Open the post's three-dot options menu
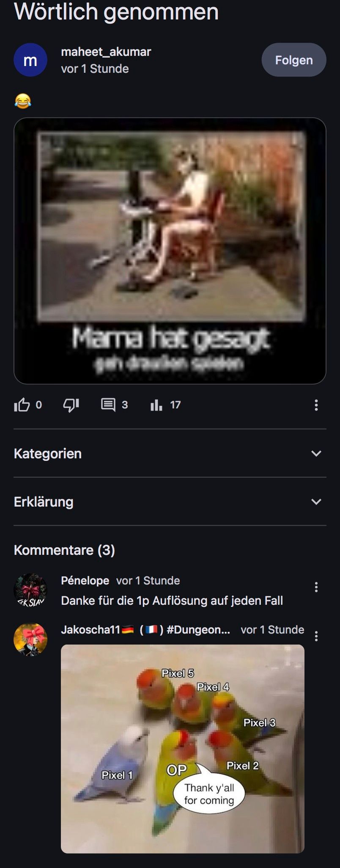340x868 pixels. tap(316, 405)
